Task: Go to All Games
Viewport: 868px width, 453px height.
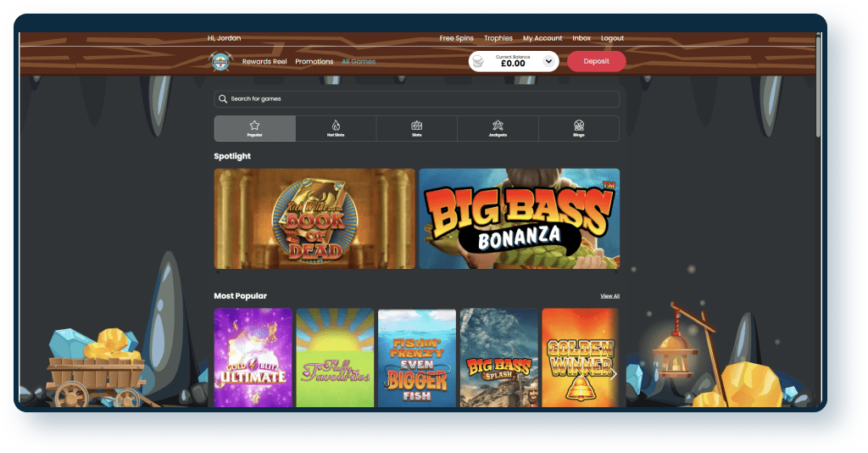Action: 359,62
